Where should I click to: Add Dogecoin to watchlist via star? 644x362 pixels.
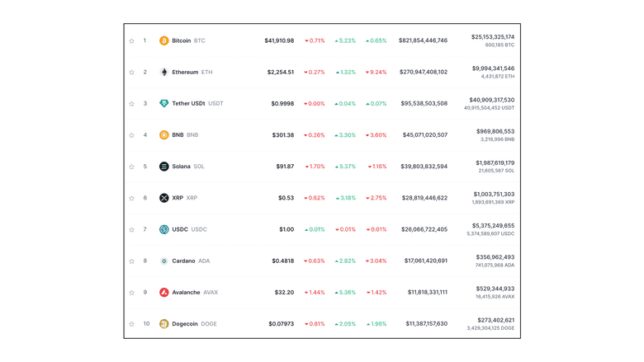click(131, 324)
